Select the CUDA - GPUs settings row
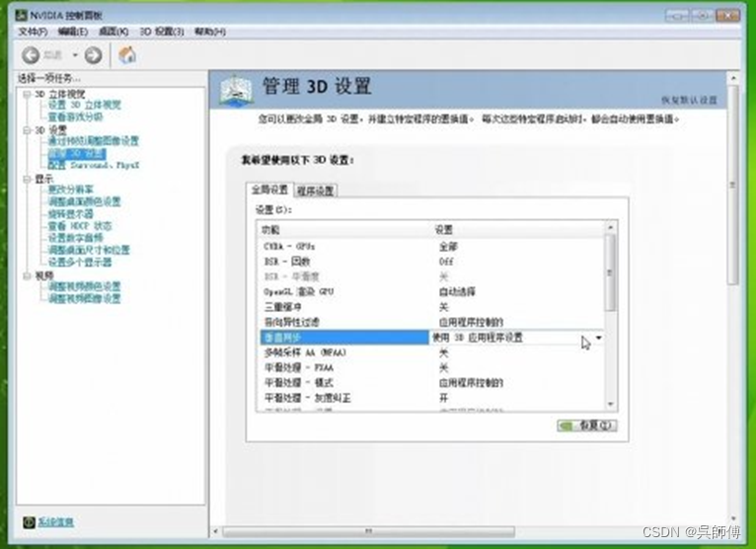Viewport: 756px width, 549px height. (431, 247)
